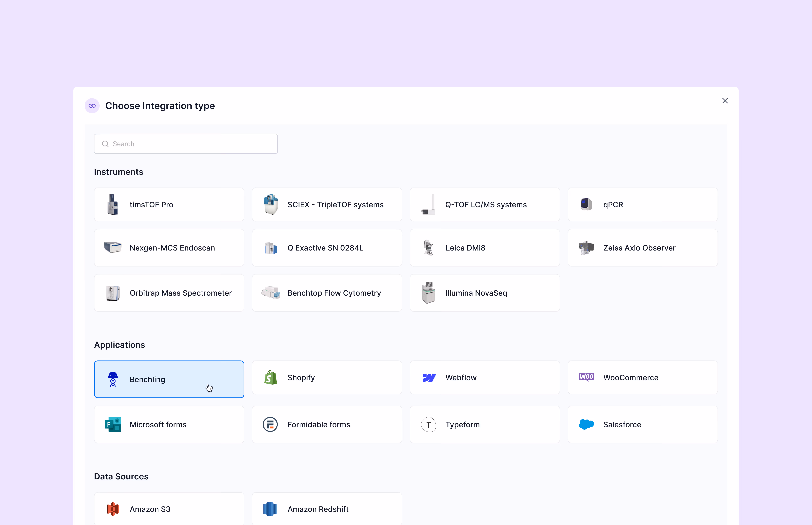Choose the Leica DMi8 microscope integration

484,248
